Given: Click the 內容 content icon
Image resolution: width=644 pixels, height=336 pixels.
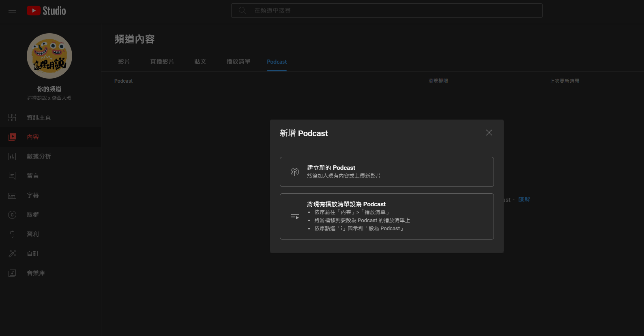Looking at the screenshot, I should [x=12, y=137].
